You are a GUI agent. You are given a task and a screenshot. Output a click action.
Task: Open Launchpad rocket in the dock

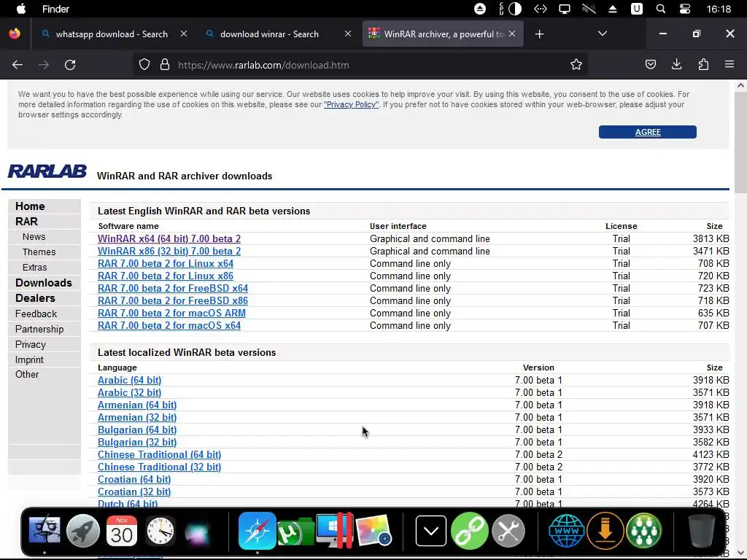coord(83,531)
